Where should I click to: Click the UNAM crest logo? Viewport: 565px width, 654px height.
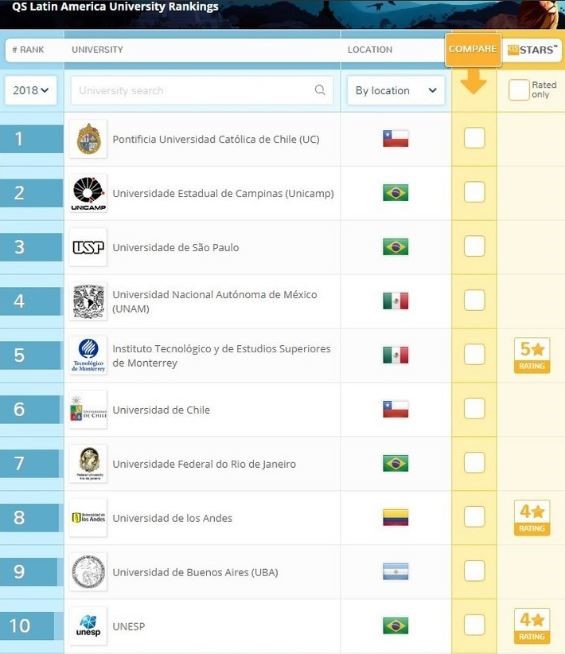pyautogui.click(x=88, y=301)
